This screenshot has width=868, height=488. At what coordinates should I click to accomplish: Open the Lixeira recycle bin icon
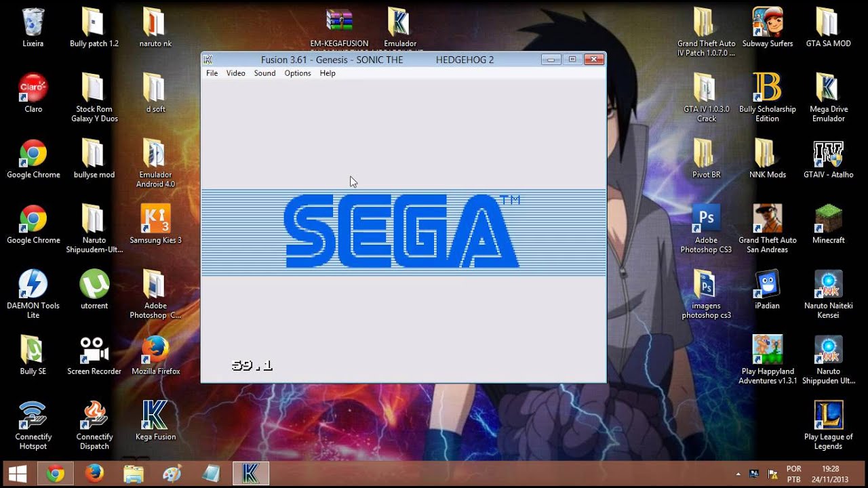pyautogui.click(x=33, y=27)
